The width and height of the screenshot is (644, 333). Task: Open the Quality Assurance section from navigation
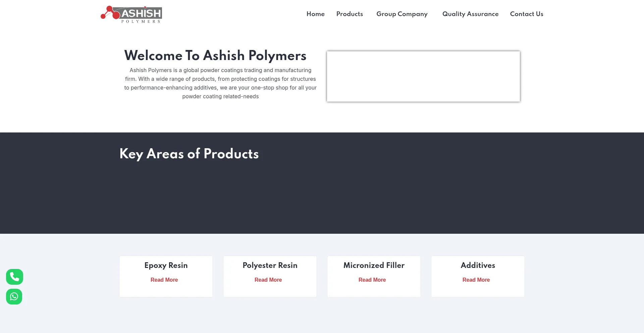click(x=470, y=14)
